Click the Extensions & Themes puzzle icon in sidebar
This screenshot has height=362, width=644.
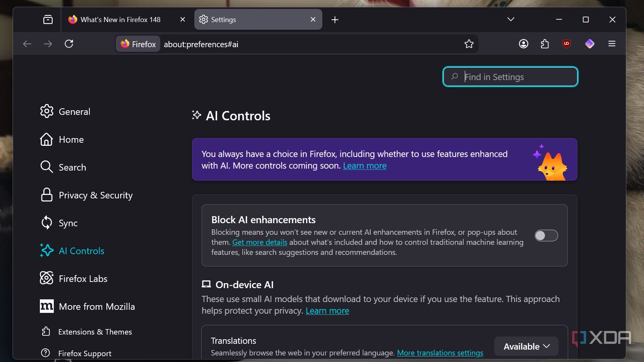46,331
